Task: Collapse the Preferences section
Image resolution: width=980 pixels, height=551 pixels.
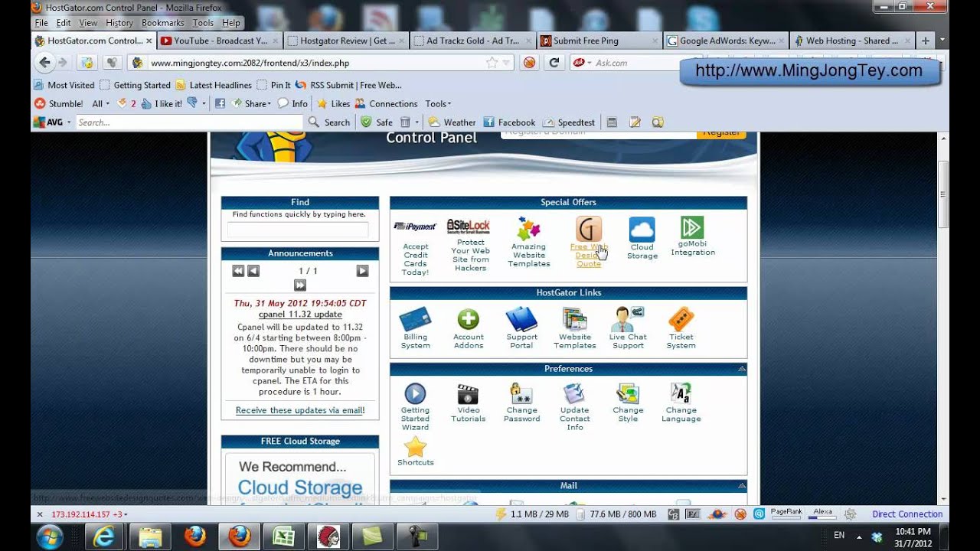Action: click(741, 369)
